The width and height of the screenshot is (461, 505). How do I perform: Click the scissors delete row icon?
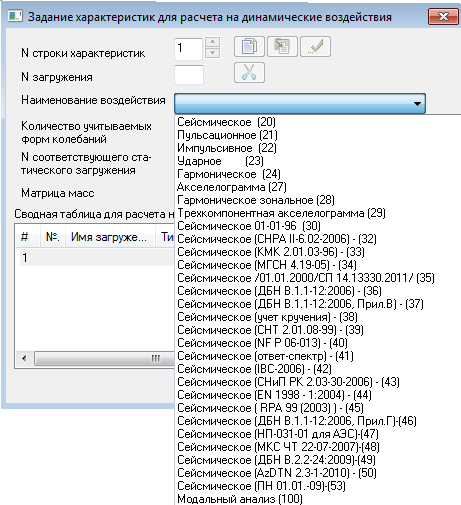pos(249,72)
